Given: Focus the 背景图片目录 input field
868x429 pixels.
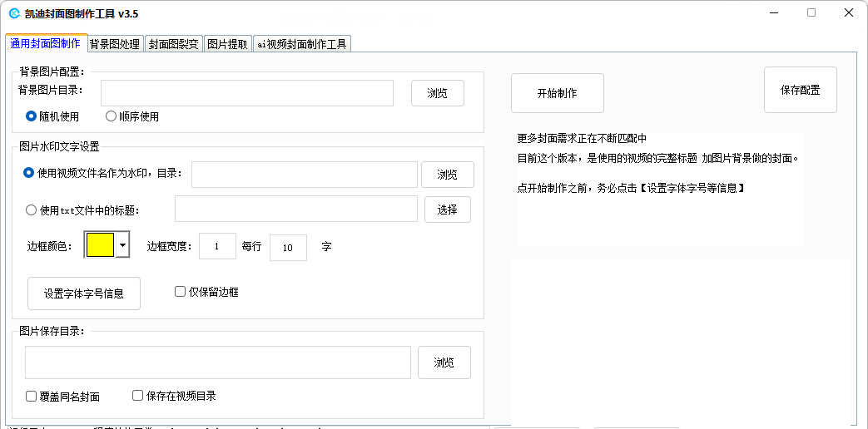Looking at the screenshot, I should click(247, 93).
